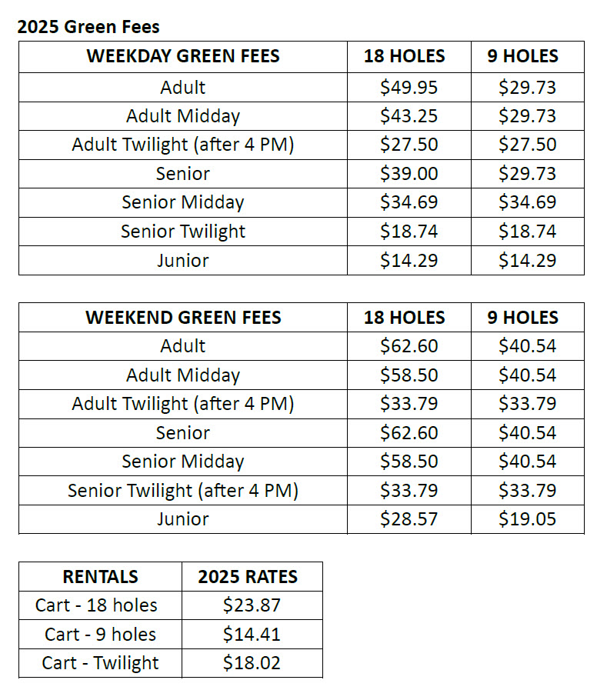
Task: Select weekend Junior 18 holes $28.57
Action: (x=409, y=519)
